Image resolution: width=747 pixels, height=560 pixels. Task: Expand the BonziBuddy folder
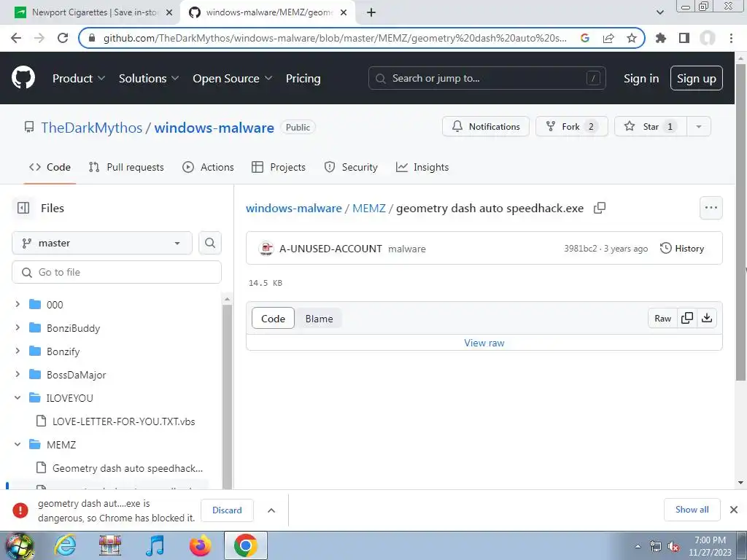18,327
